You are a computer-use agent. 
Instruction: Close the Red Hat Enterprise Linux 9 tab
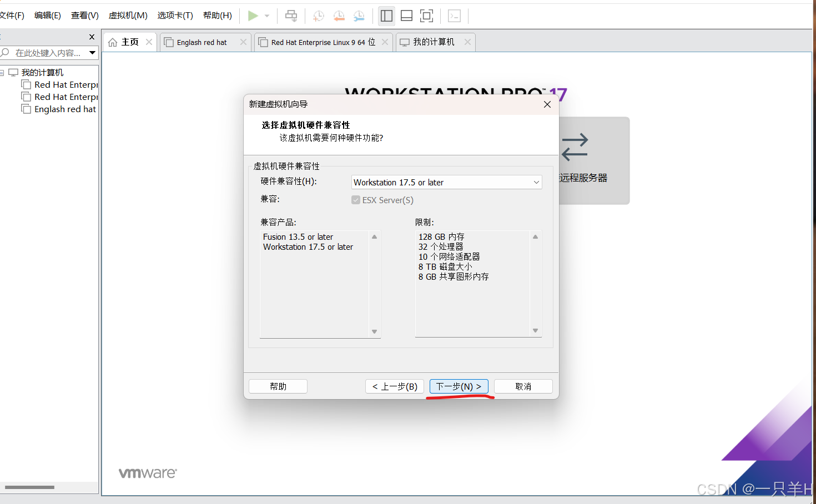point(385,42)
